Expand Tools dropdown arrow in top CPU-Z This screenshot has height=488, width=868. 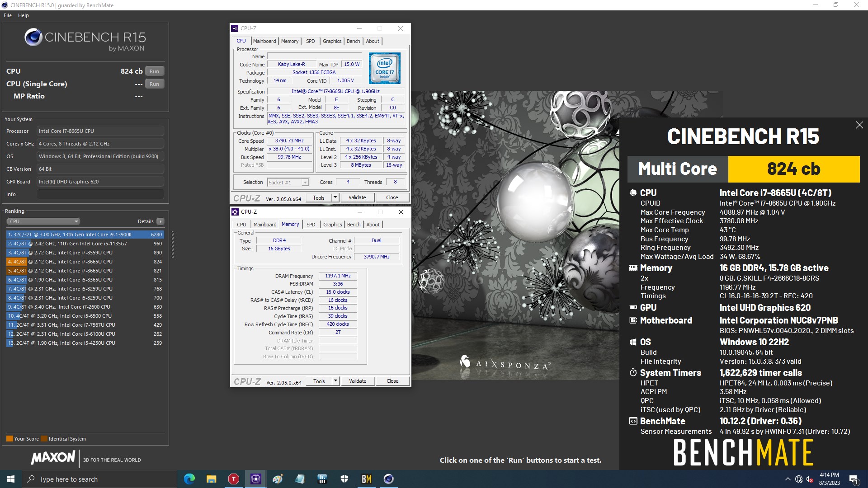point(335,198)
